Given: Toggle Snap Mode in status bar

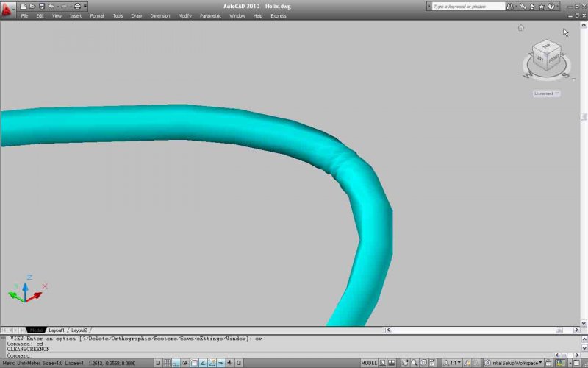Looking at the screenshot, I should pyautogui.click(x=158, y=363).
